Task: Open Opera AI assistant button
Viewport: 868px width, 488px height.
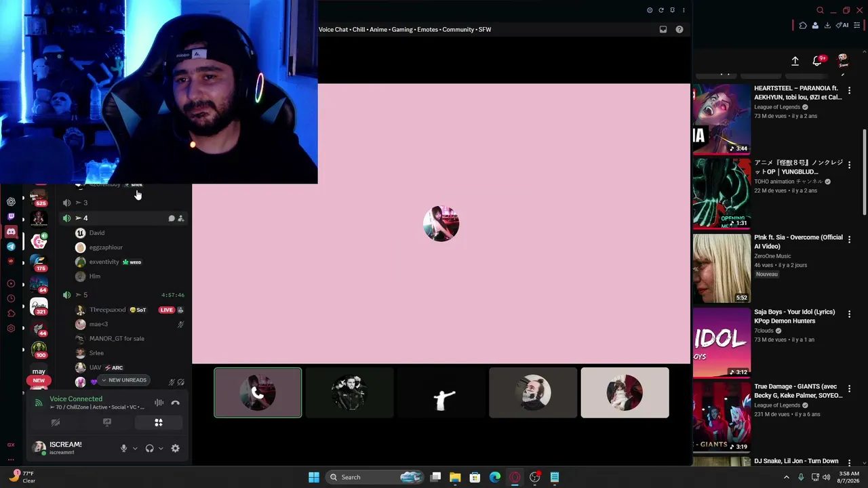Action: point(843,25)
